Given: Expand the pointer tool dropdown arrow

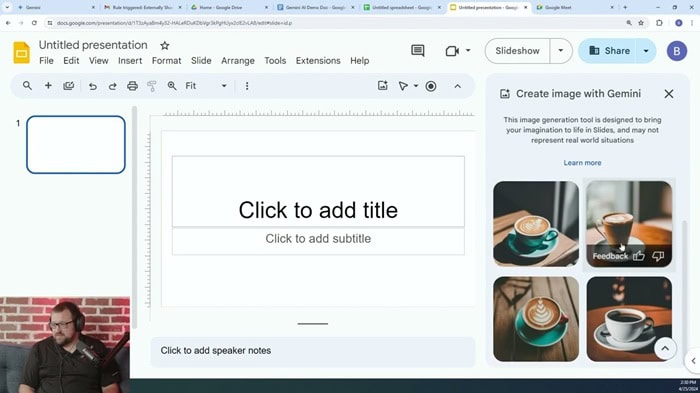Looking at the screenshot, I should pos(416,86).
